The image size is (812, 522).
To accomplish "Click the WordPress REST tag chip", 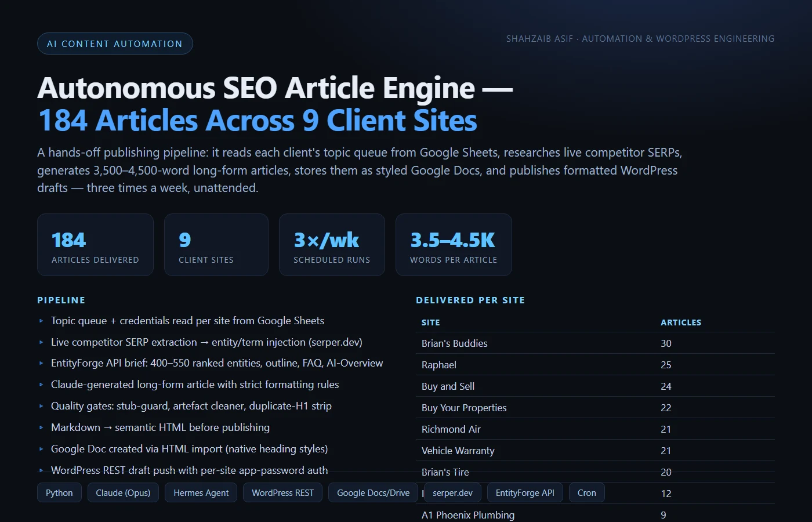I will (282, 492).
